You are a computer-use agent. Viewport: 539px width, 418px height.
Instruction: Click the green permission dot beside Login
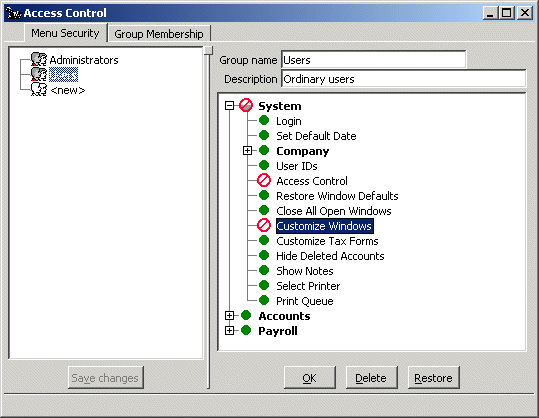(264, 120)
